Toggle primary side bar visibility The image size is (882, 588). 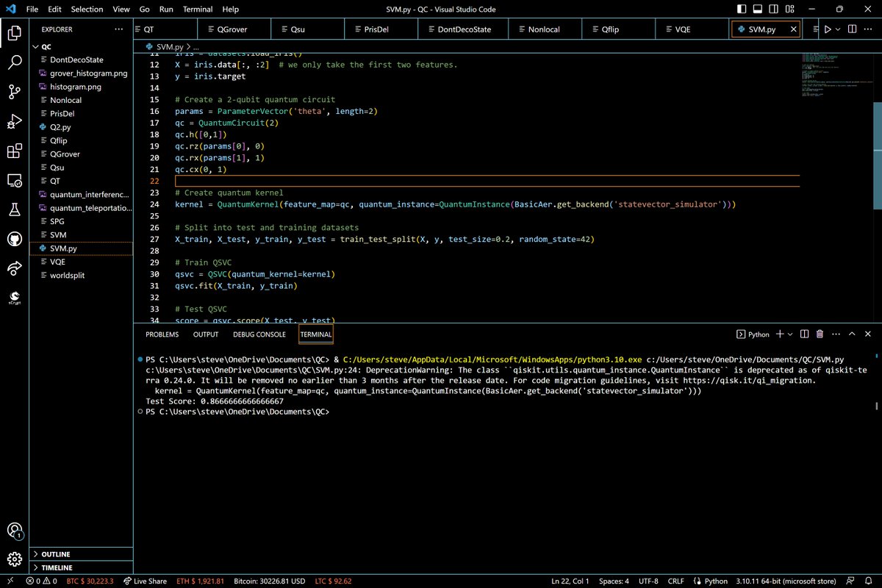coord(742,10)
